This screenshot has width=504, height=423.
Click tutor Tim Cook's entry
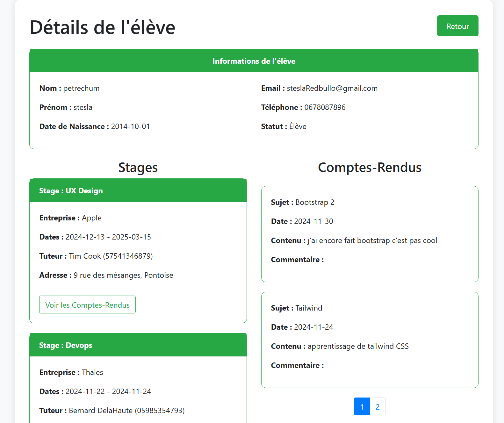point(111,256)
